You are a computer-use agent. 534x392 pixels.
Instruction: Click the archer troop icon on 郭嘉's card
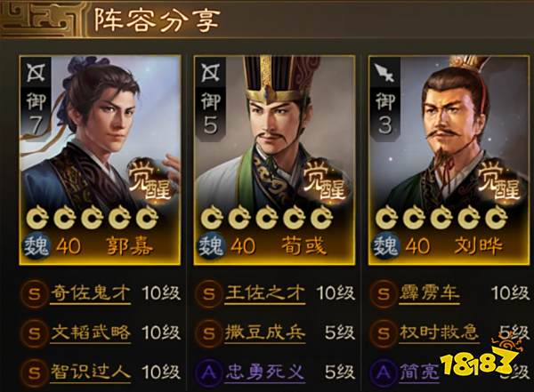click(x=36, y=73)
